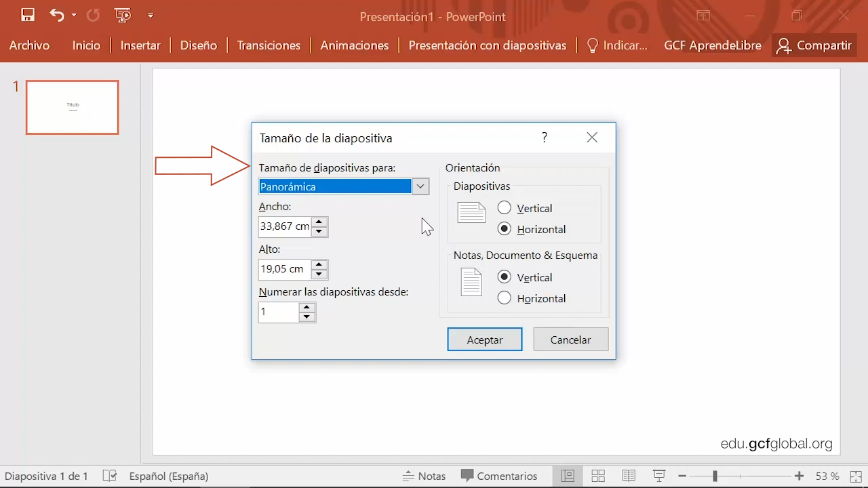Open the Undo history dropdown arrow
The width and height of the screenshot is (868, 488).
click(x=73, y=16)
